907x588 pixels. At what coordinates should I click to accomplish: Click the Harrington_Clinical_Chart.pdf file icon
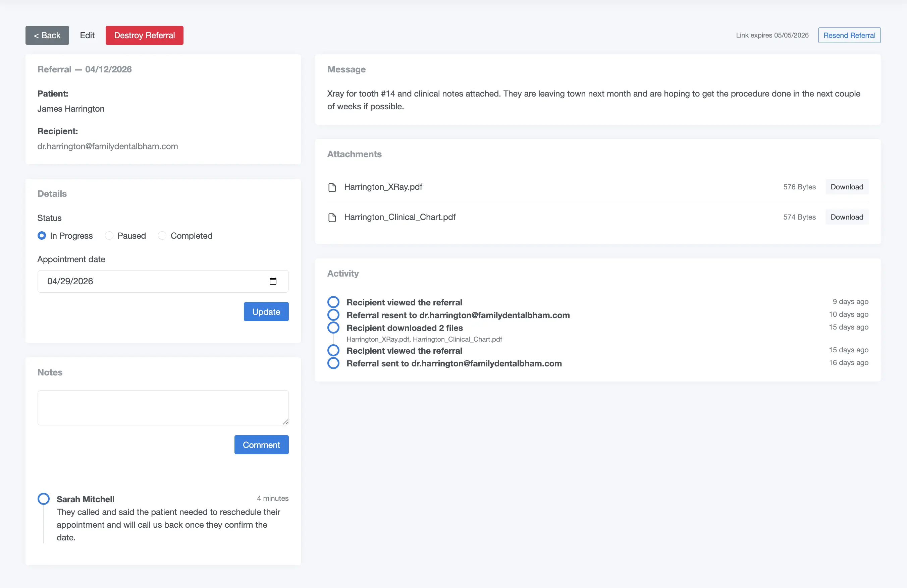click(332, 218)
